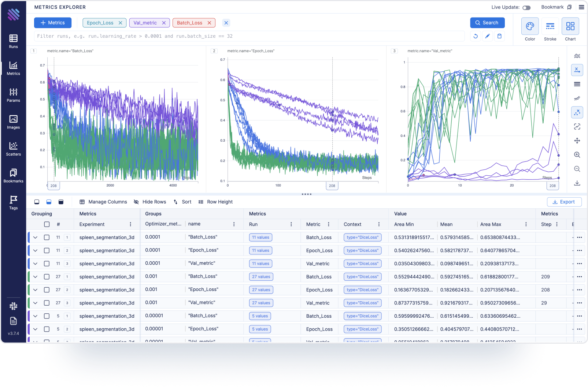
Task: Open the Params section from sidebar
Action: [x=13, y=95]
